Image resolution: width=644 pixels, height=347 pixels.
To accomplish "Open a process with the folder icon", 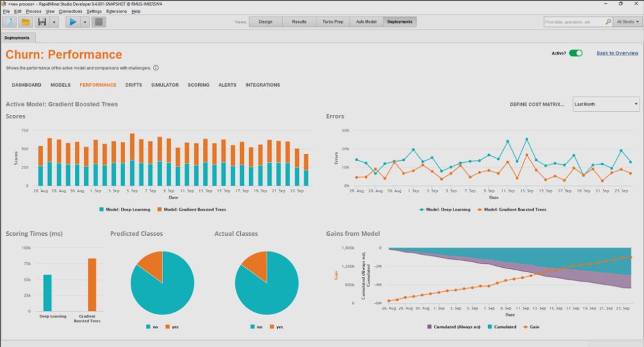I will pyautogui.click(x=25, y=22).
